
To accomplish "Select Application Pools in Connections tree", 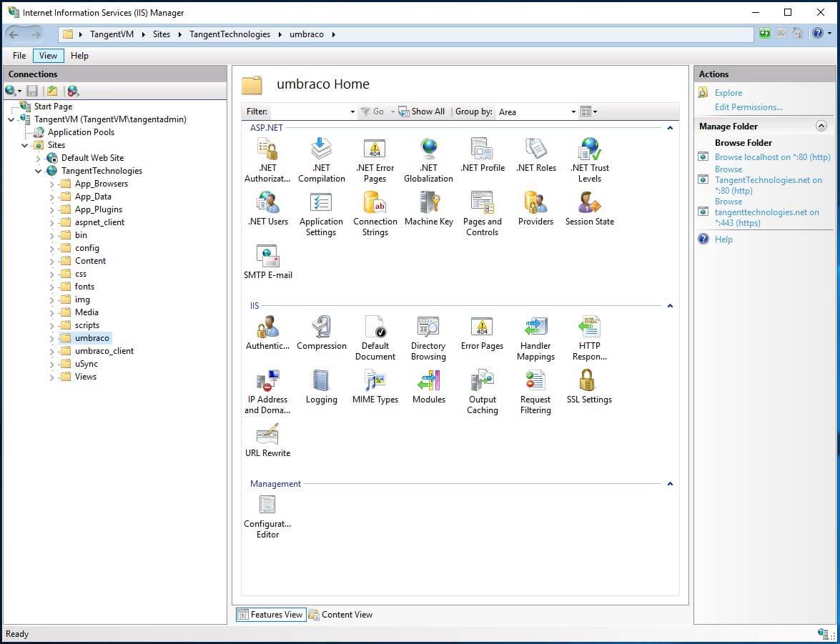I will pos(81,132).
